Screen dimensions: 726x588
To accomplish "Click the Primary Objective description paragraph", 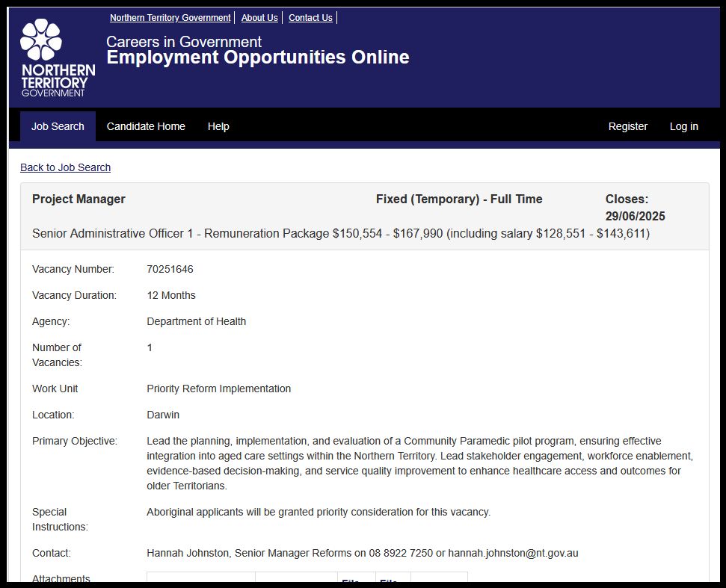I will (x=420, y=463).
